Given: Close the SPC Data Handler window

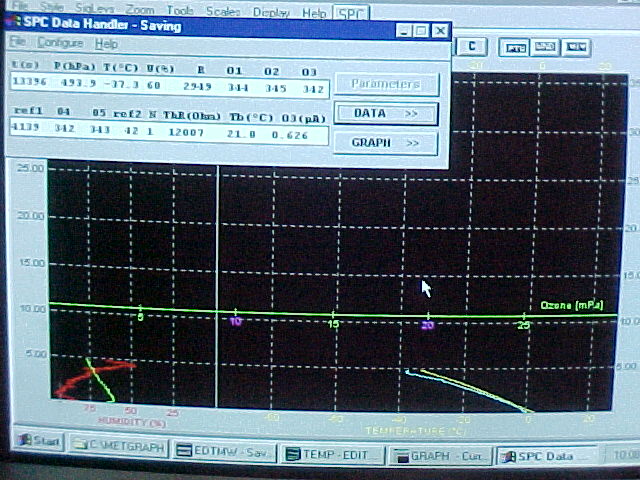Looking at the screenshot, I should [440, 31].
